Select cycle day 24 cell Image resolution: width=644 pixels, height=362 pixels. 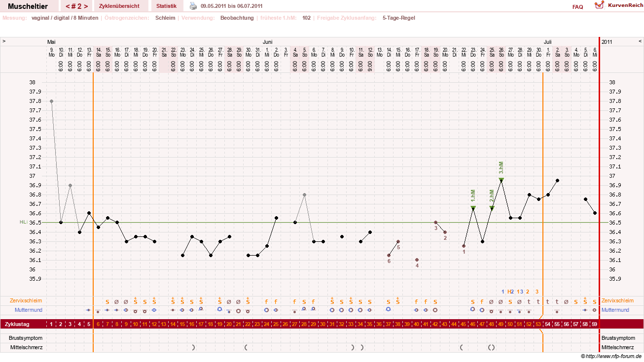click(267, 324)
